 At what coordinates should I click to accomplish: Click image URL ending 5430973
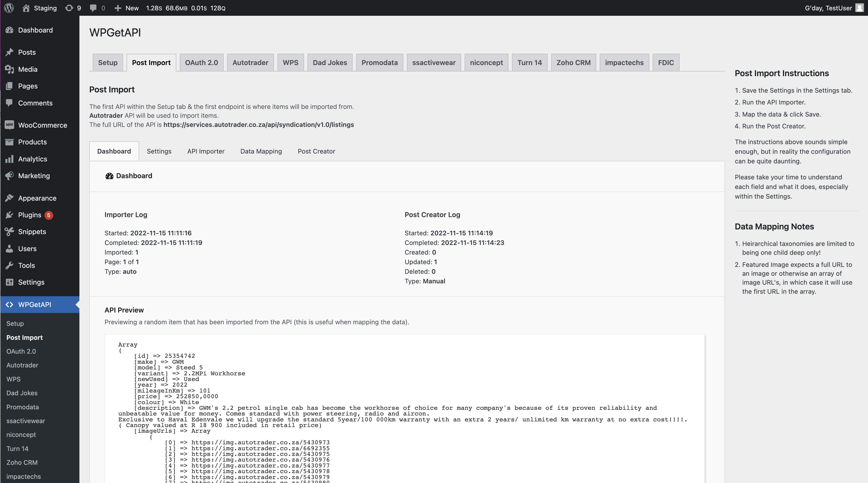pyautogui.click(x=260, y=442)
